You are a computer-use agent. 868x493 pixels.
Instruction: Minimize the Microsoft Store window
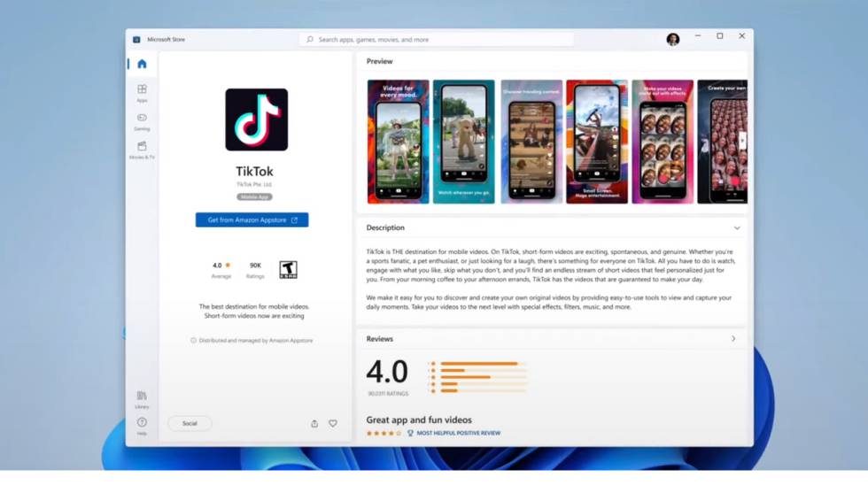(698, 36)
